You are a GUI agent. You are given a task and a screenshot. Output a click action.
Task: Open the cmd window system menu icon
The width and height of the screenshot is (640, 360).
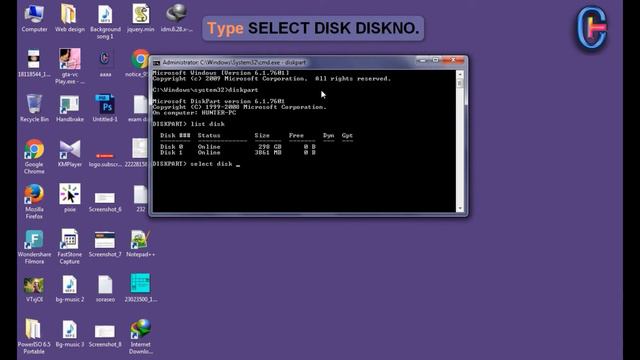(x=156, y=62)
